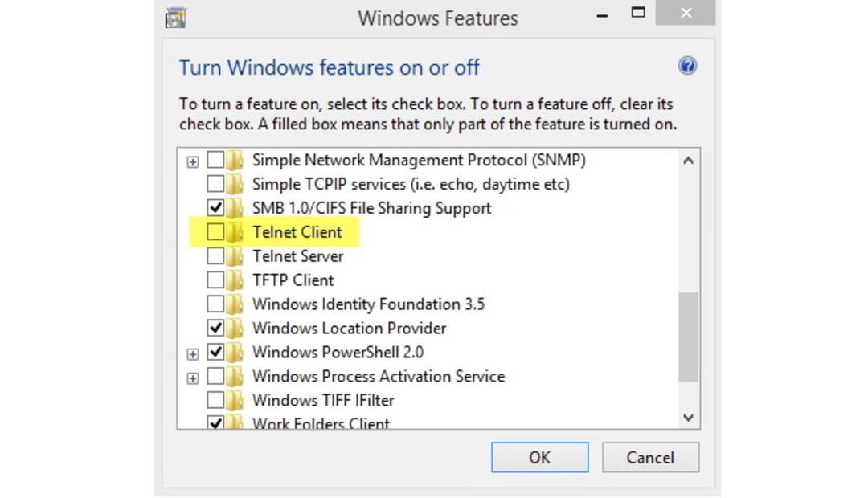Click the Windows TIFF IFilter folder icon

(x=235, y=400)
